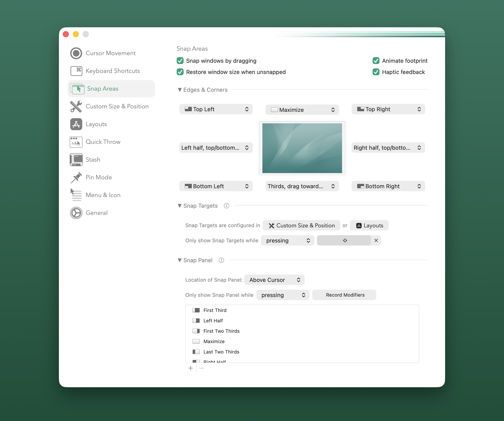Open the Top Left corner dropdown
This screenshot has height=421, width=504.
point(216,109)
